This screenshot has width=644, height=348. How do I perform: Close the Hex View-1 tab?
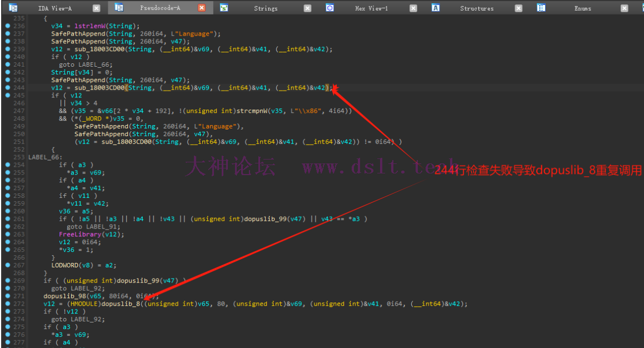(x=413, y=8)
